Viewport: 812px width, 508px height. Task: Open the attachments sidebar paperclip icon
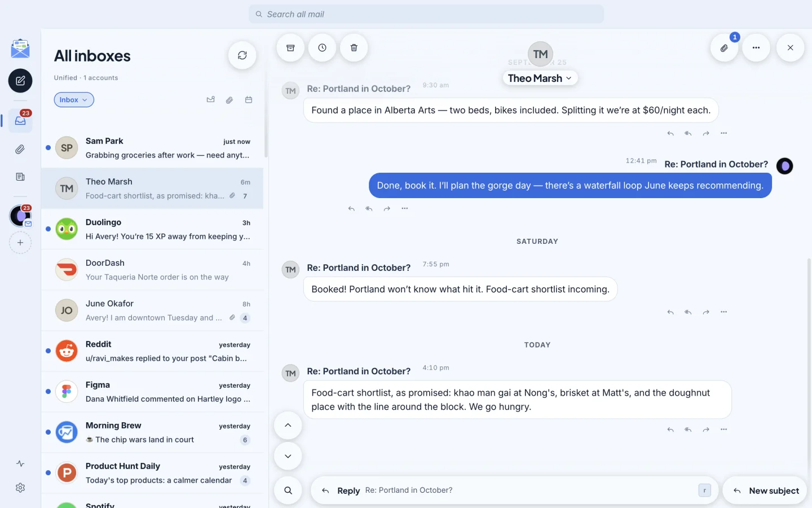pos(20,150)
